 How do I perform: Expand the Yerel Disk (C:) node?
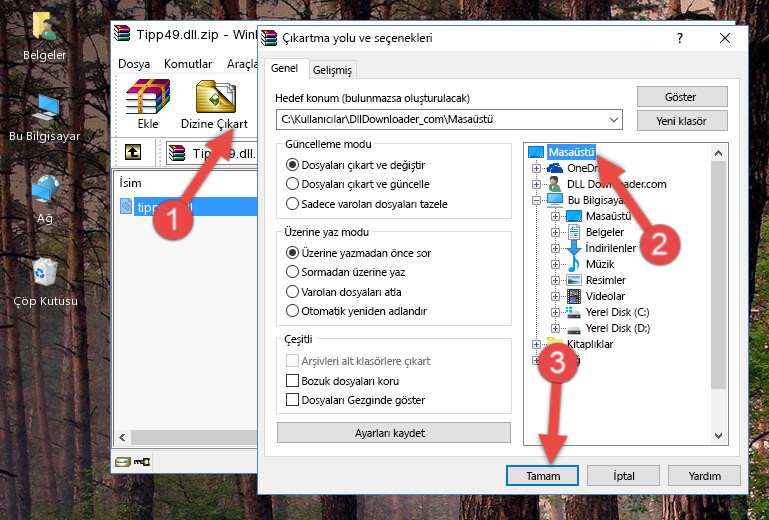555,312
